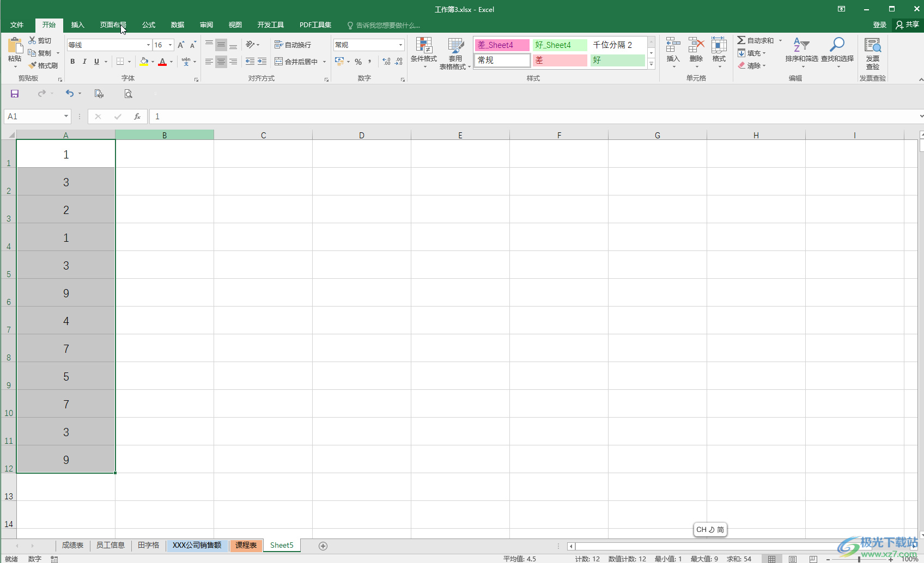Toggle align right
Screen dimensions: 924x563
click(x=233, y=62)
